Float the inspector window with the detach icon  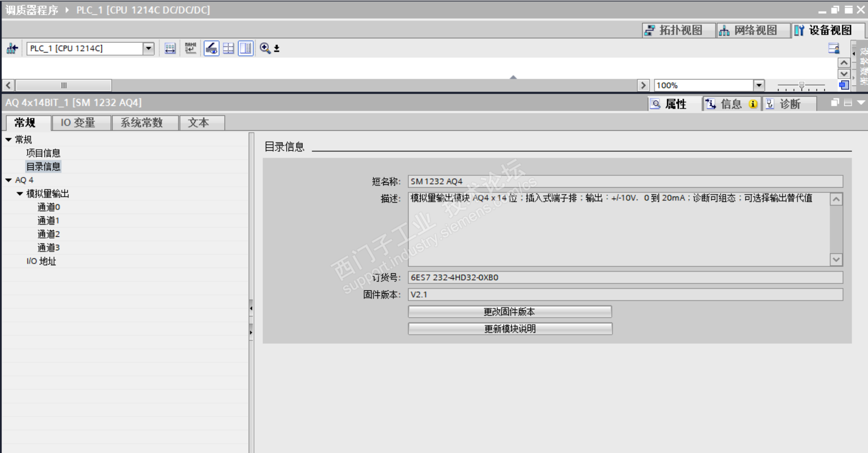[835, 102]
